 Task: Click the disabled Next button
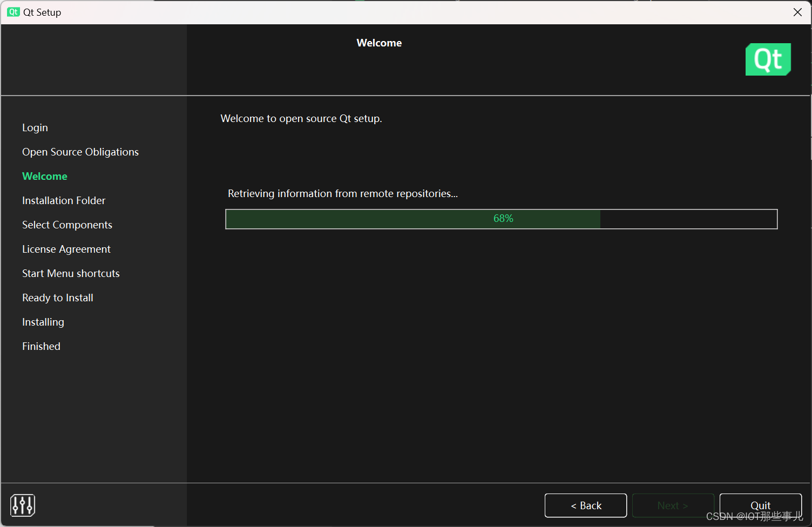point(673,505)
